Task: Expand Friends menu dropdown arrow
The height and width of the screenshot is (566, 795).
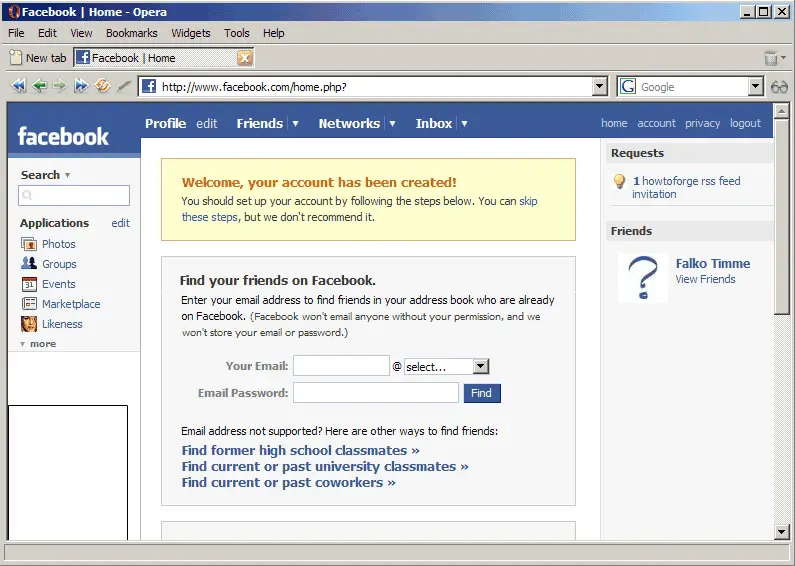Action: (296, 124)
